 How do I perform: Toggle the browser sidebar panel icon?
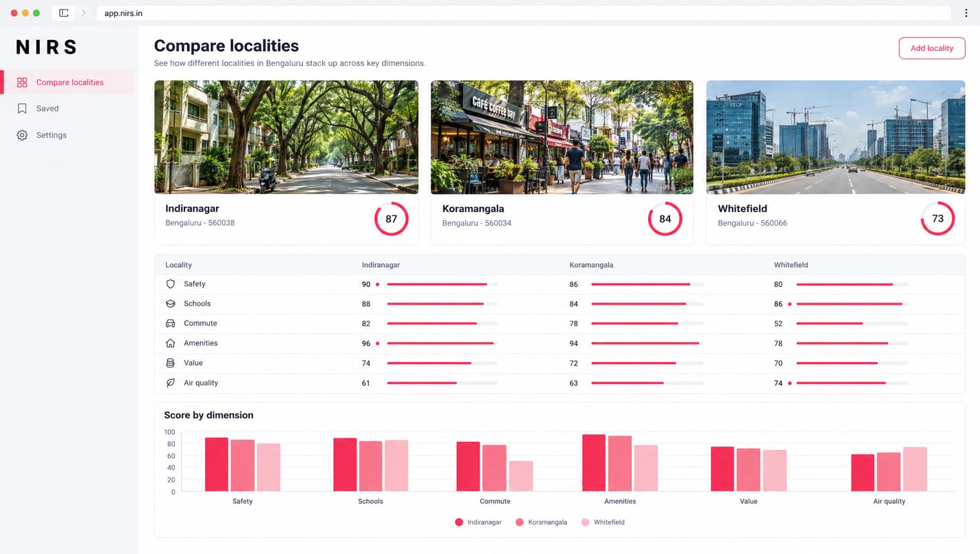(63, 13)
